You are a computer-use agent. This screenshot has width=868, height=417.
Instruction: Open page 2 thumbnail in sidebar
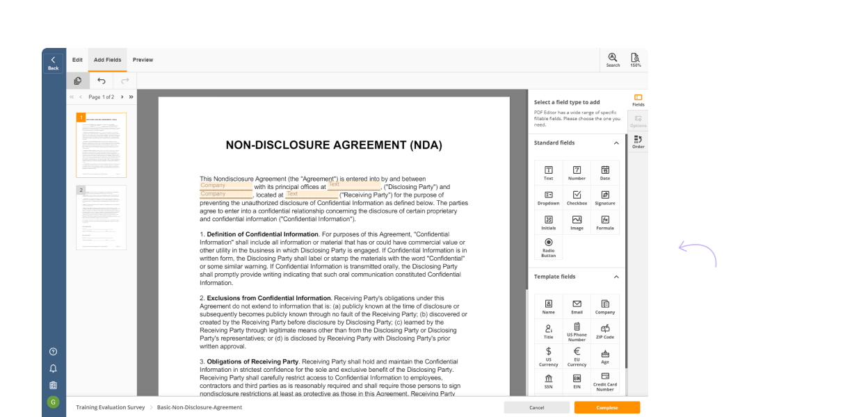[101, 218]
